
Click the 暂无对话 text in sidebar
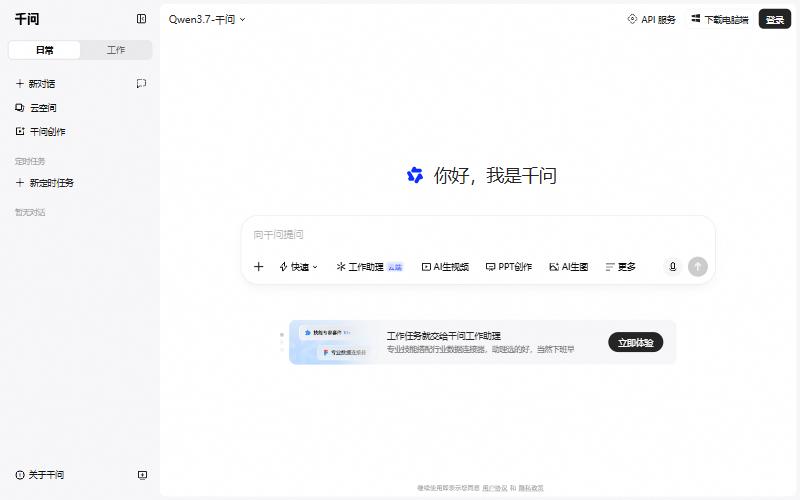click(x=30, y=212)
